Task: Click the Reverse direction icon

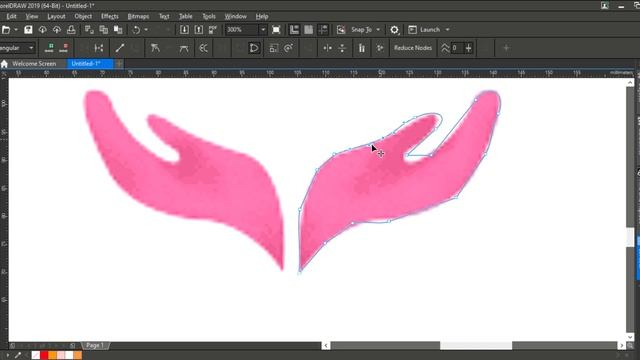Action: 204,48
